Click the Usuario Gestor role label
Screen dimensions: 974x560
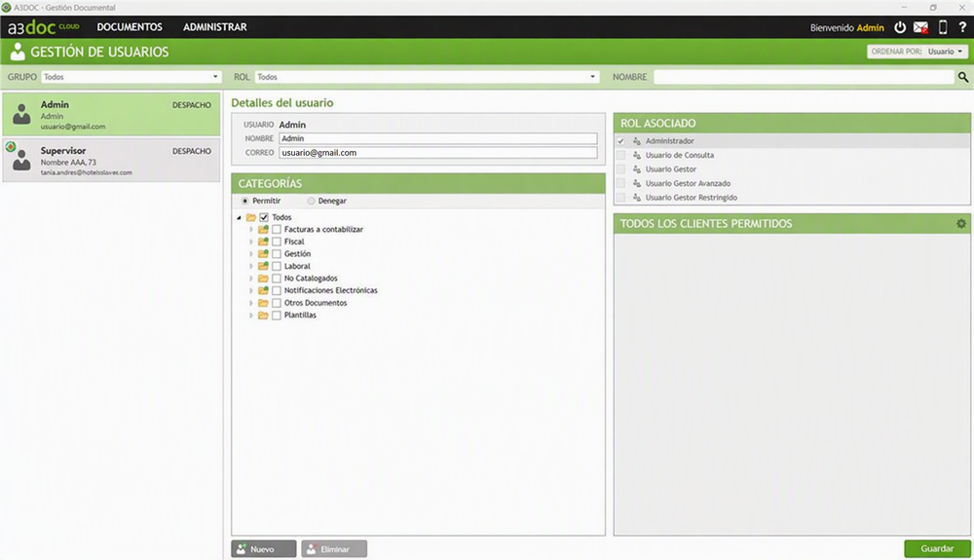(671, 168)
